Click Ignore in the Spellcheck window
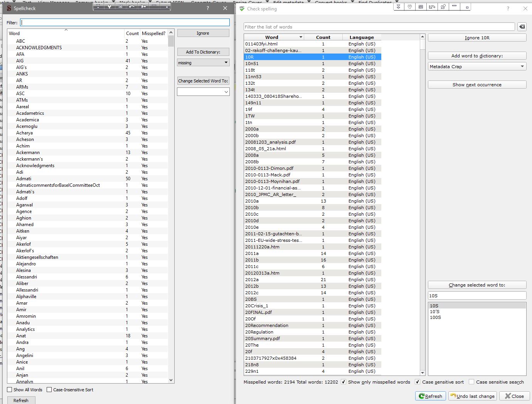532x404 pixels. tap(203, 33)
